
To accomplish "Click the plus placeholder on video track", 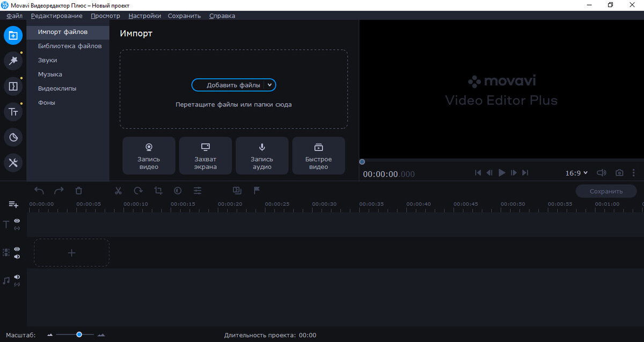I will (71, 253).
